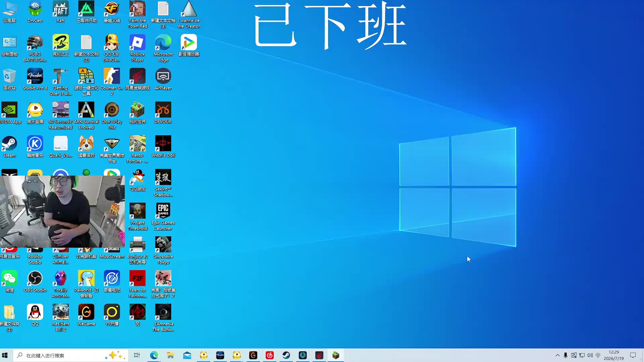
Task: Launch WeGame desktop shortcut
Action: click(x=86, y=315)
